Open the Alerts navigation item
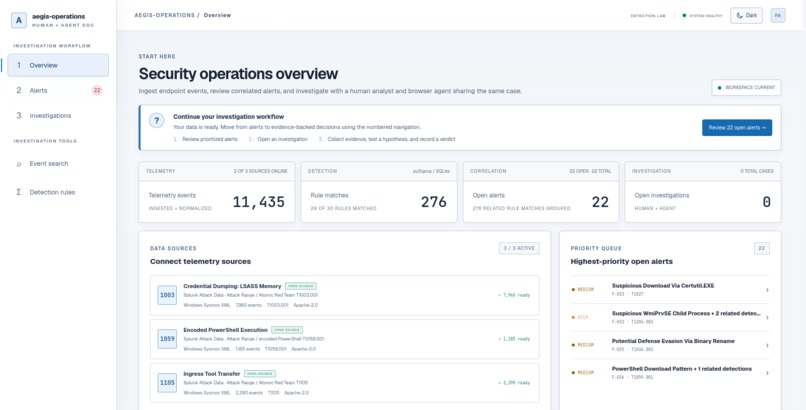 coord(58,90)
